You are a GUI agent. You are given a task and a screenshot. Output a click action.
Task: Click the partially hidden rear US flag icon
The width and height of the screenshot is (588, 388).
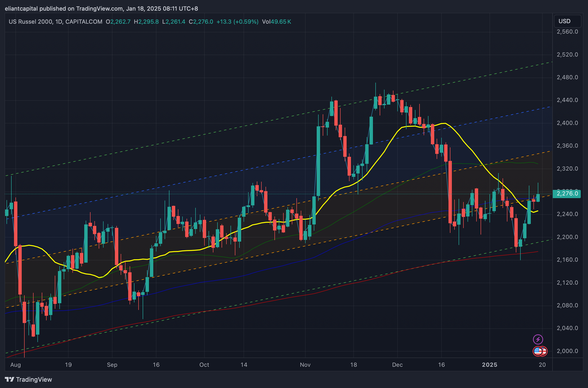coord(545,351)
